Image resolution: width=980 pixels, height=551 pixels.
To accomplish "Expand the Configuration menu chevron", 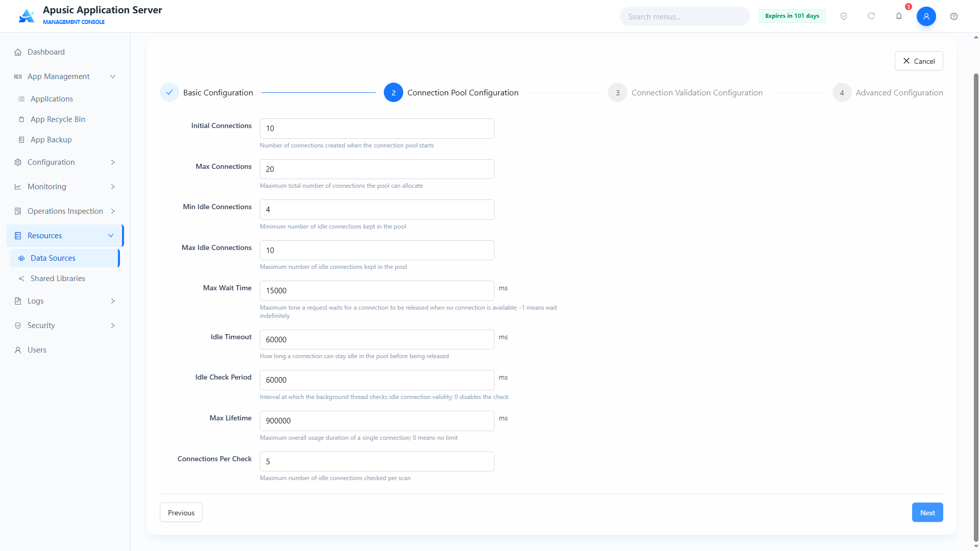I will point(113,162).
